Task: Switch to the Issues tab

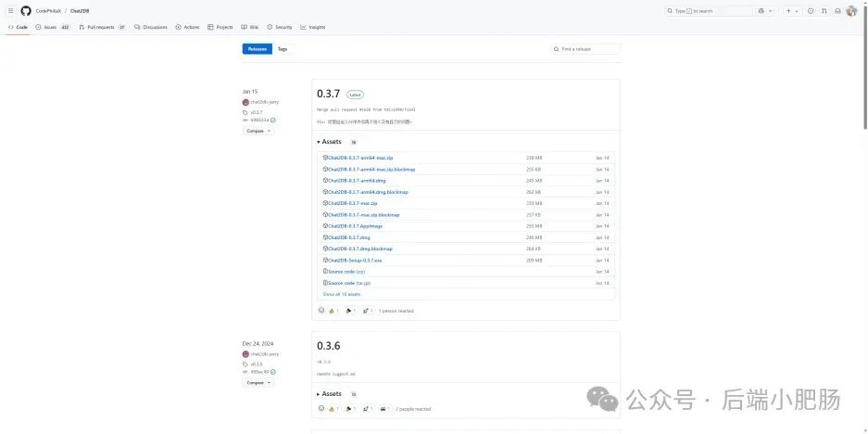Action: pyautogui.click(x=53, y=27)
